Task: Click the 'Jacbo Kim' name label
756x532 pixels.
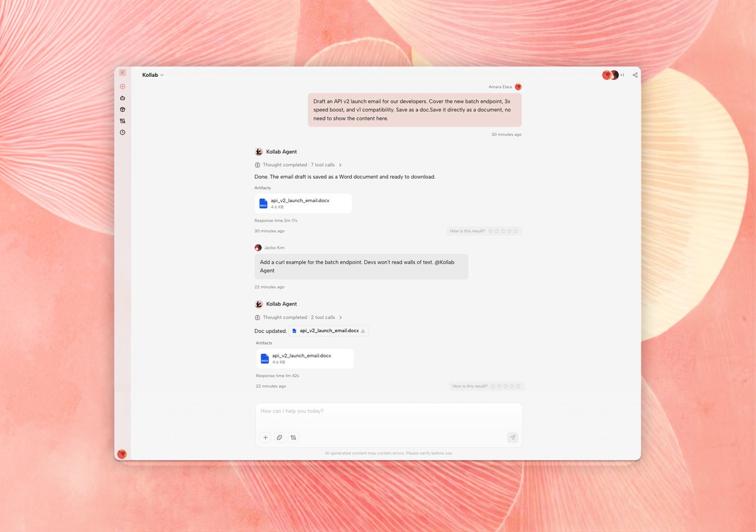Action: coord(274,247)
